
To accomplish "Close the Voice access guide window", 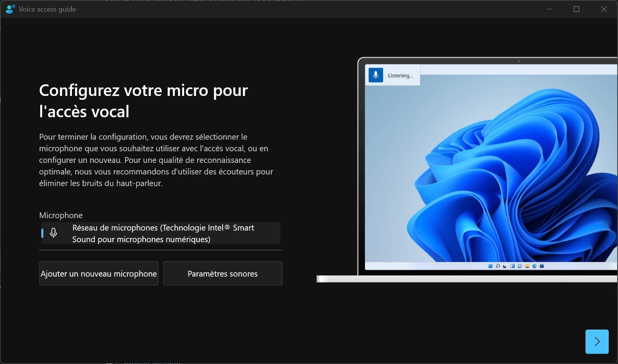I will tap(604, 9).
